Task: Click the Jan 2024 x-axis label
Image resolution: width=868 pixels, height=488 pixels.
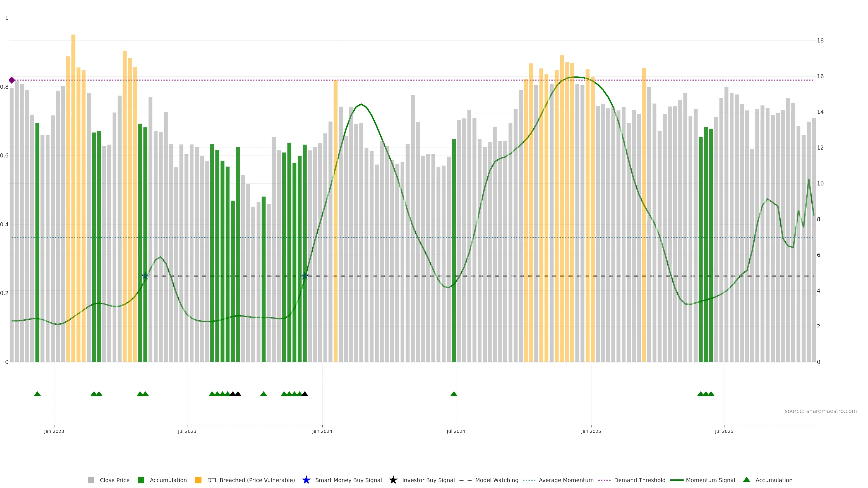Action: click(x=322, y=431)
